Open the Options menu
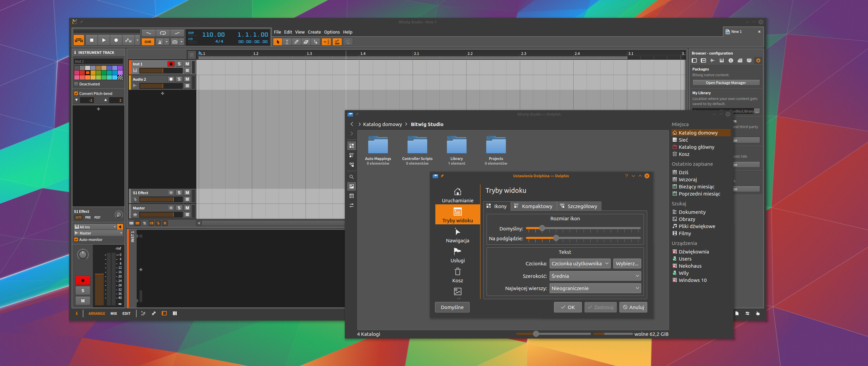This screenshot has height=366, width=868. pos(332,32)
